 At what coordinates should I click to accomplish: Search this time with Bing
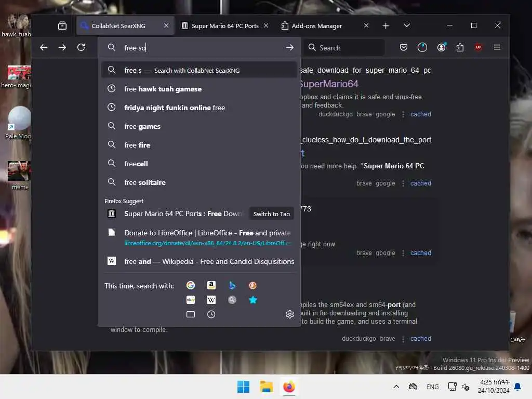[232, 285]
